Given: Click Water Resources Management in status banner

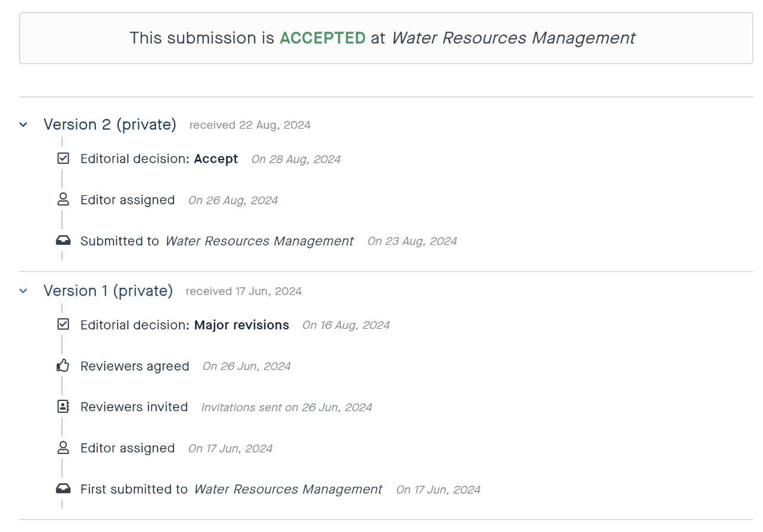Looking at the screenshot, I should [513, 38].
